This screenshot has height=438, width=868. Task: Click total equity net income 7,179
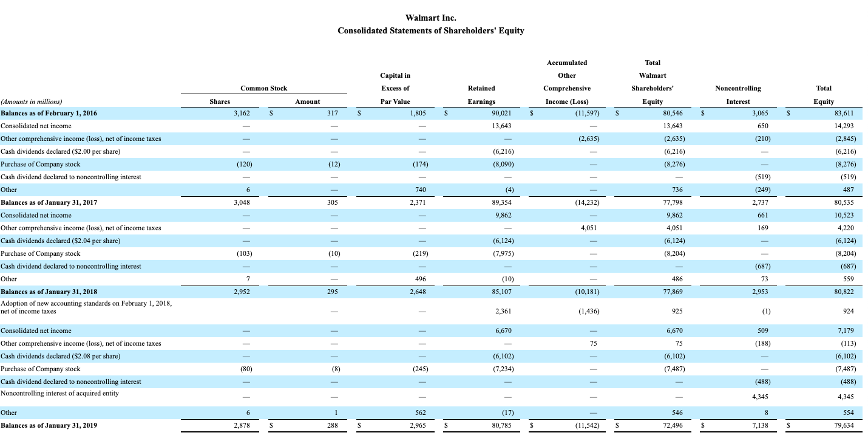(846, 330)
